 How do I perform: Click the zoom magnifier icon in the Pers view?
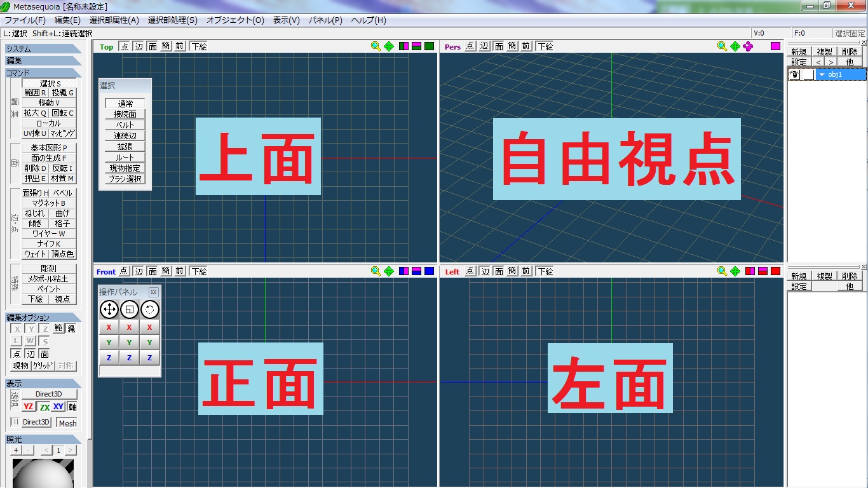[x=722, y=46]
